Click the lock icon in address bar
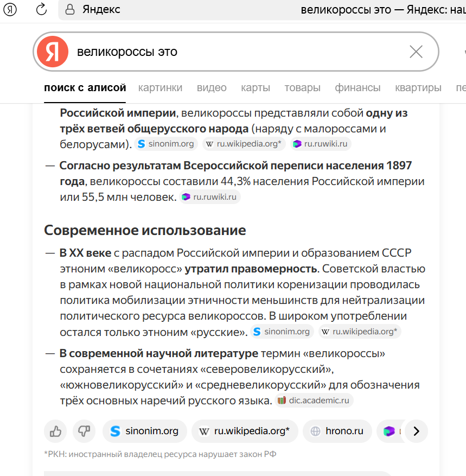 pyautogui.click(x=69, y=10)
